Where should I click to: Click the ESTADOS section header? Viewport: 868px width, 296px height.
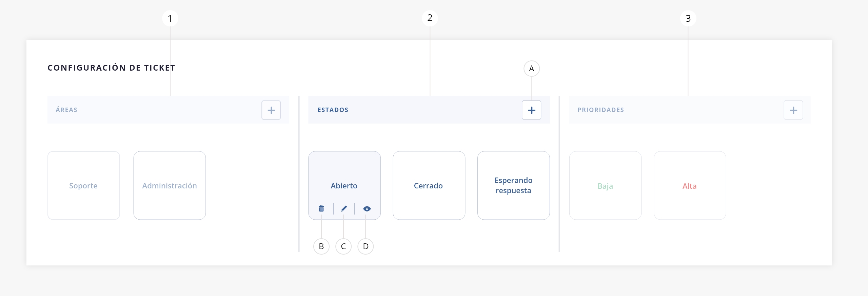(333, 110)
